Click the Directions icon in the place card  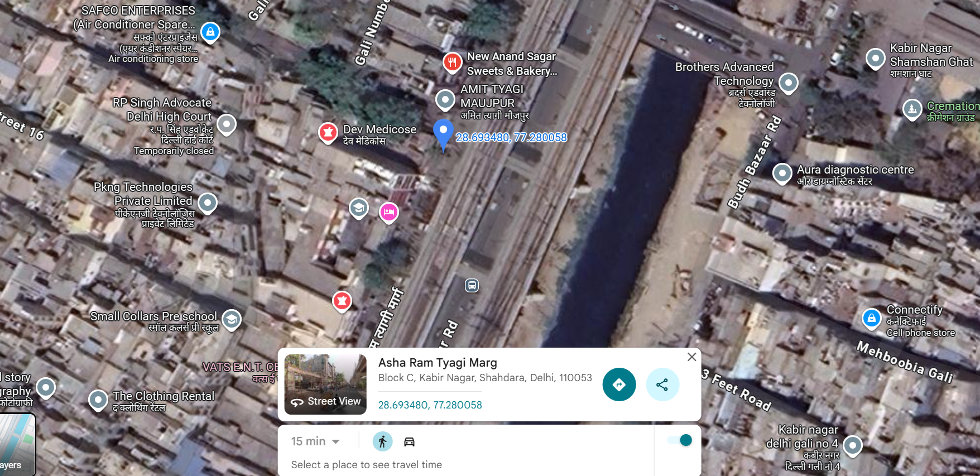(x=619, y=384)
